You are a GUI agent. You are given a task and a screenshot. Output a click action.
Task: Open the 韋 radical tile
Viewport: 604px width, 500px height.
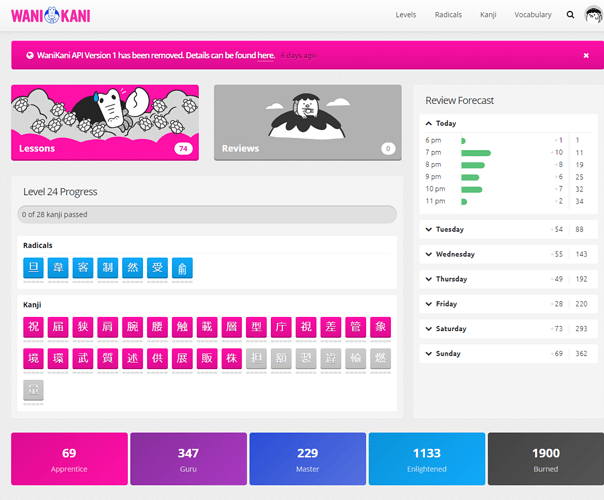pos(58,267)
